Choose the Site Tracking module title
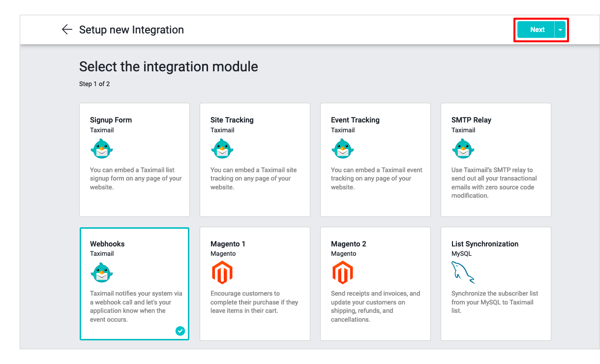 pos(232,120)
